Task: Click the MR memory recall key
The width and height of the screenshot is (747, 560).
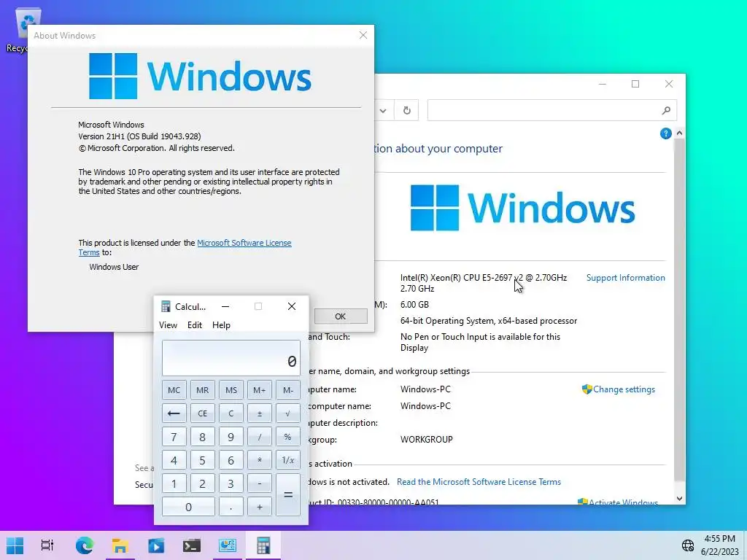Action: point(203,390)
